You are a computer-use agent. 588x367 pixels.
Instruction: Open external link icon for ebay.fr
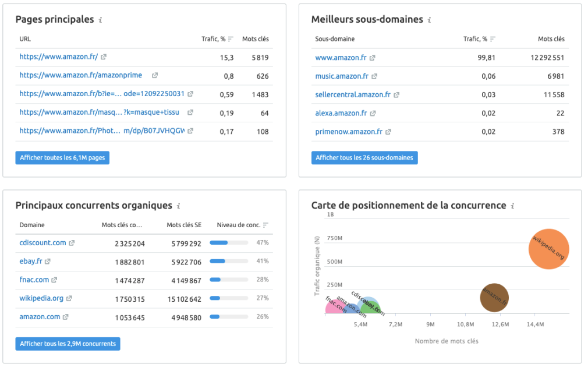click(x=47, y=262)
